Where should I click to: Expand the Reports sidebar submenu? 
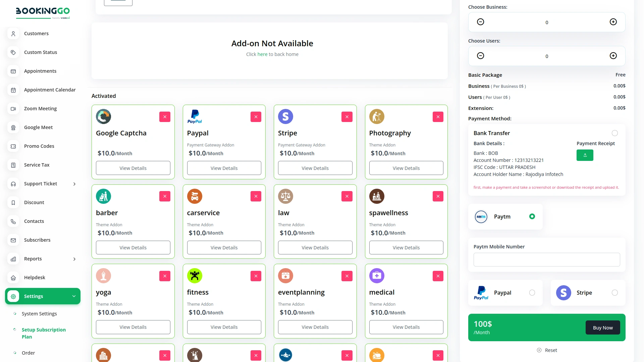(x=74, y=259)
